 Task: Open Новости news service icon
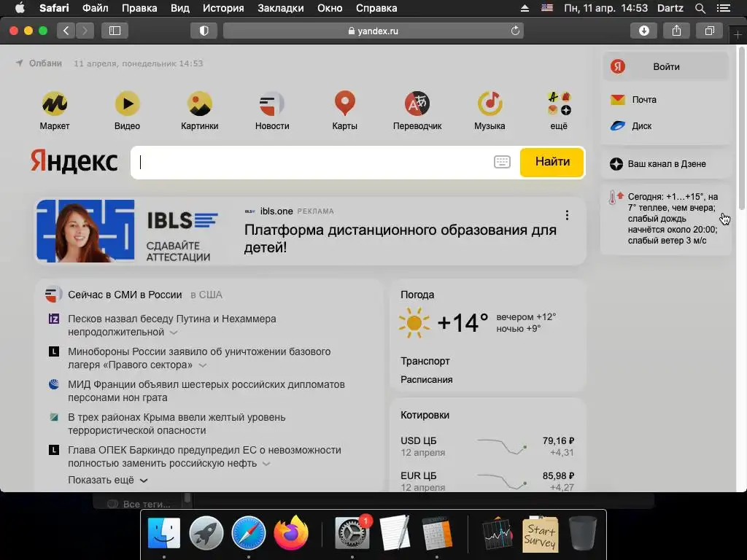coord(272,104)
